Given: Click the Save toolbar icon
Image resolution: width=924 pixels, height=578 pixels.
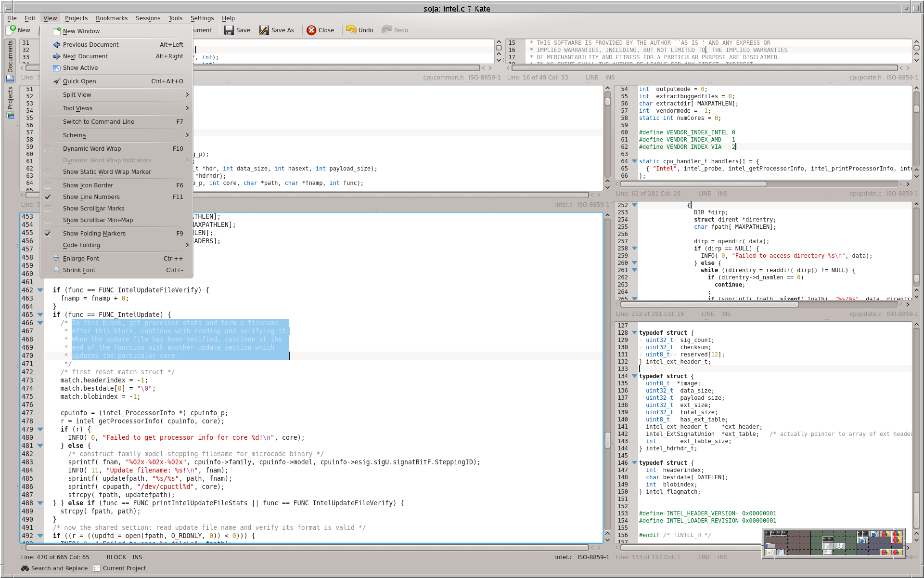Looking at the screenshot, I should [x=229, y=30].
